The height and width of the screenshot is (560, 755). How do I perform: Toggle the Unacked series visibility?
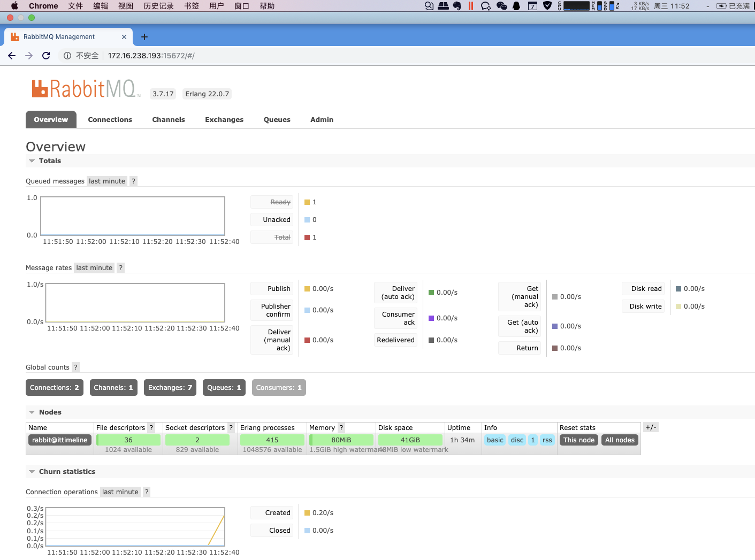tap(272, 220)
